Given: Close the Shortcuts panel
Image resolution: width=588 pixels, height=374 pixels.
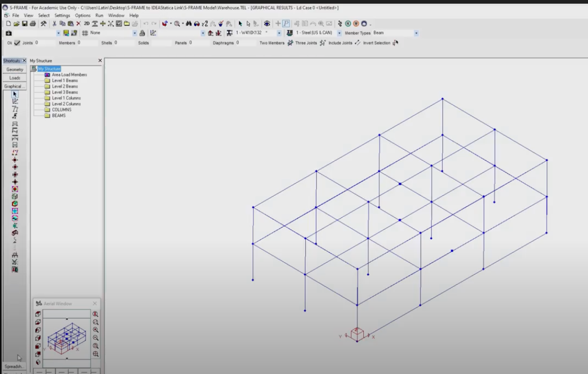Looking at the screenshot, I should tap(25, 61).
